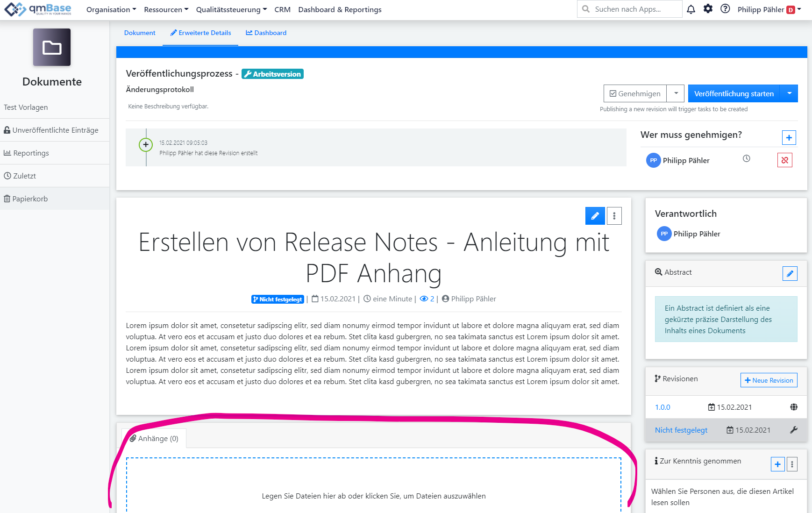Expand the Organisation menu
Image resolution: width=812 pixels, height=513 pixels.
point(111,10)
